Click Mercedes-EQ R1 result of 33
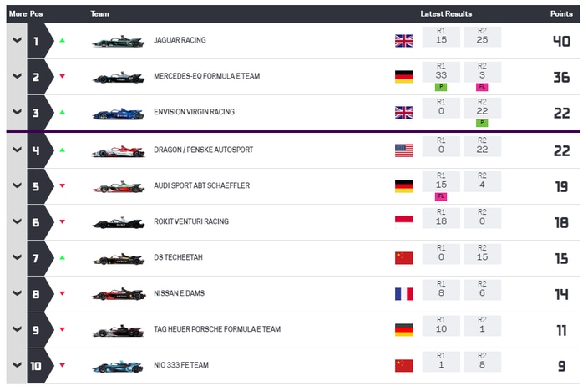The image size is (588, 391). pos(441,73)
